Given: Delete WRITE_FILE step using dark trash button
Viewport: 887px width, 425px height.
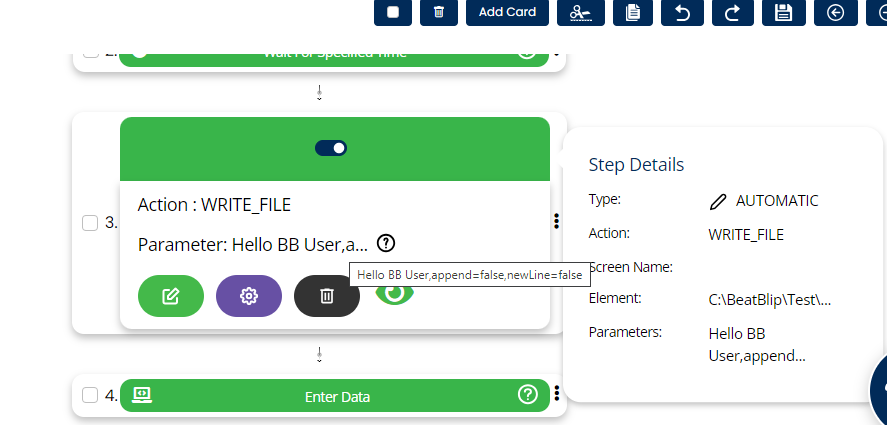Looking at the screenshot, I should 326,295.
